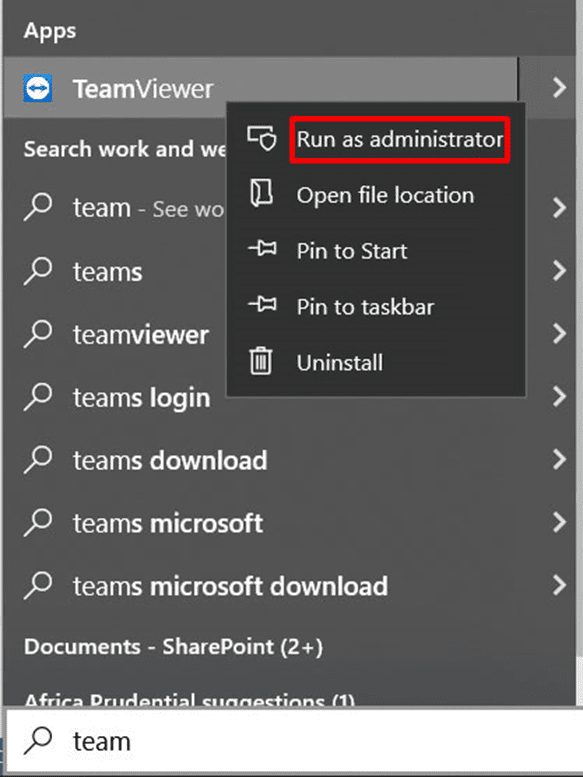
Task: Click the Pin to Start pin icon
Action: point(262,248)
